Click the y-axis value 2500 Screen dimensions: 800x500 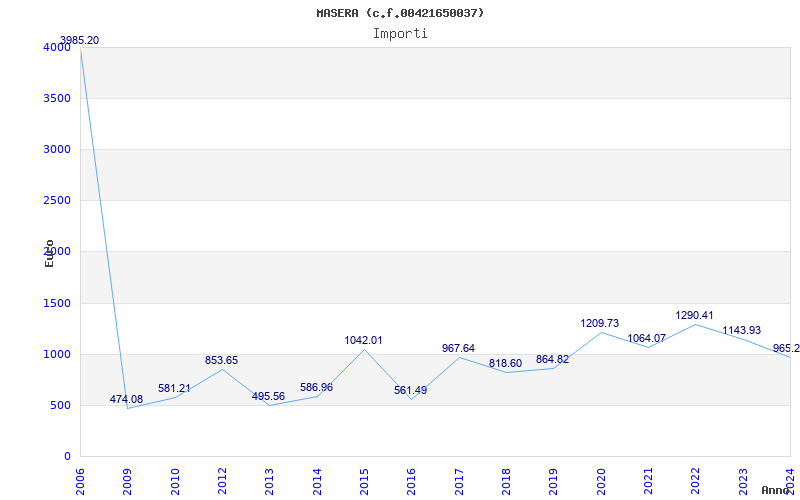[55, 201]
